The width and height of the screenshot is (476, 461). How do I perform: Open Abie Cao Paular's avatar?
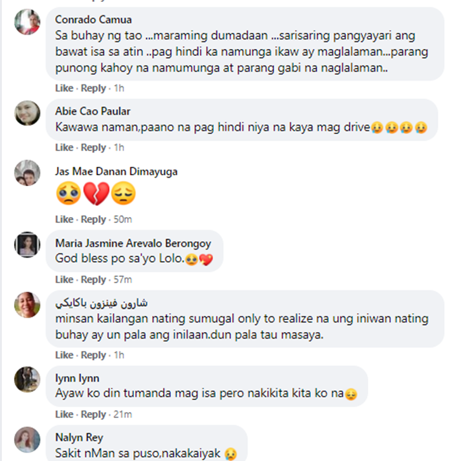tap(27, 113)
